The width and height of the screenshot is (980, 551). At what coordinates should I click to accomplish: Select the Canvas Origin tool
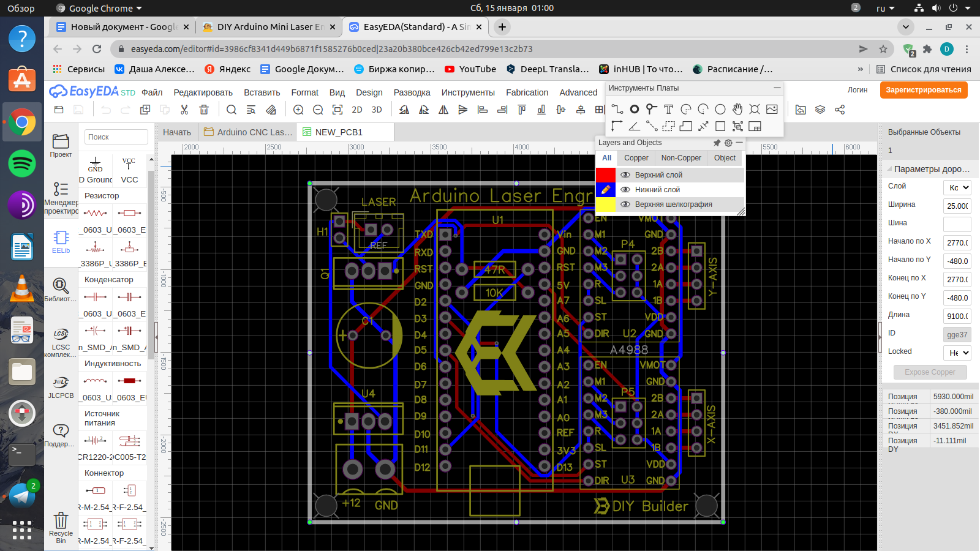617,126
